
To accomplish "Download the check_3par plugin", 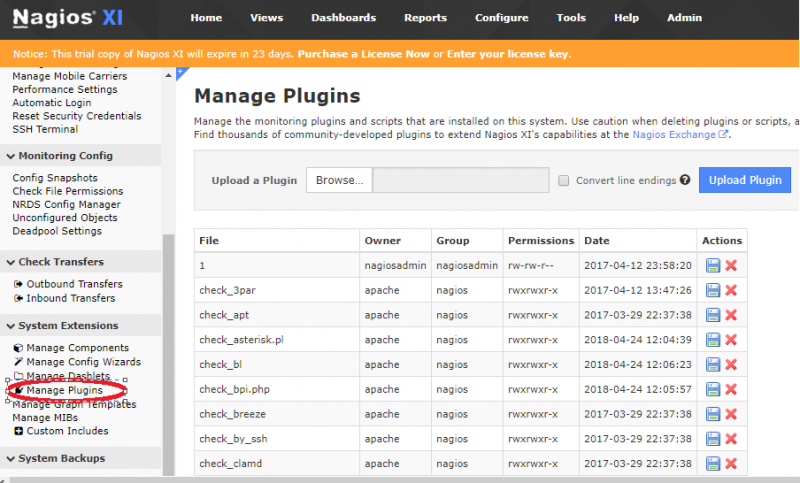I will point(713,290).
